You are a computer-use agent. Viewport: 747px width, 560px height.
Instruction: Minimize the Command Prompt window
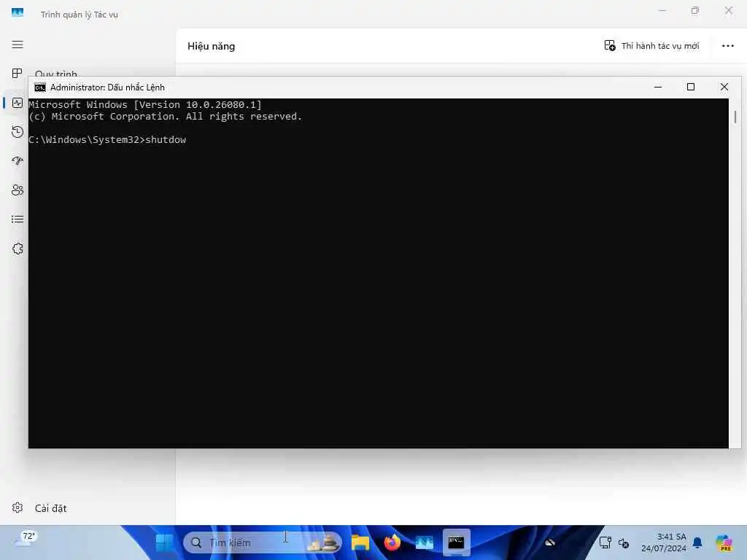click(x=658, y=87)
